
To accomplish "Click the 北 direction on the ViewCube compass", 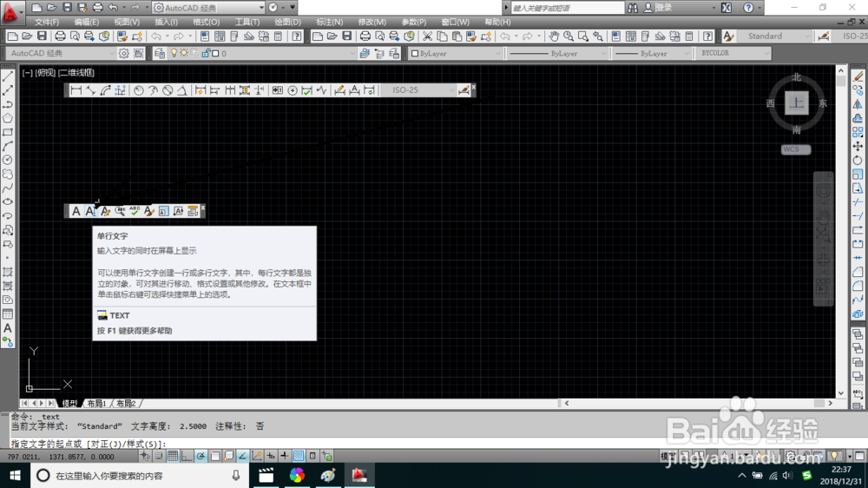I will (796, 77).
